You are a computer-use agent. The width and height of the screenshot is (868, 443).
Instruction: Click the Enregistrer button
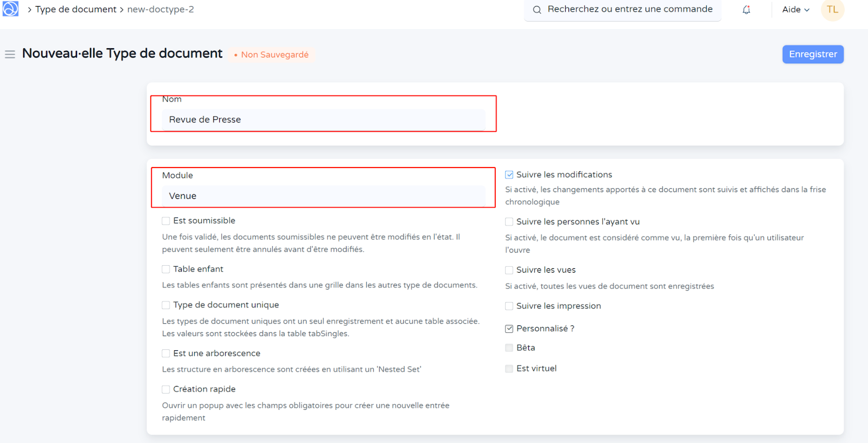(x=813, y=54)
